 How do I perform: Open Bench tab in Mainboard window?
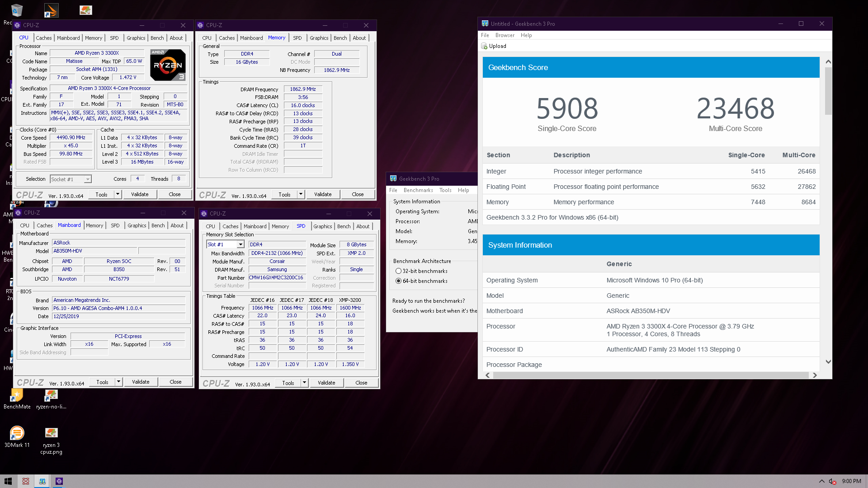click(x=158, y=225)
